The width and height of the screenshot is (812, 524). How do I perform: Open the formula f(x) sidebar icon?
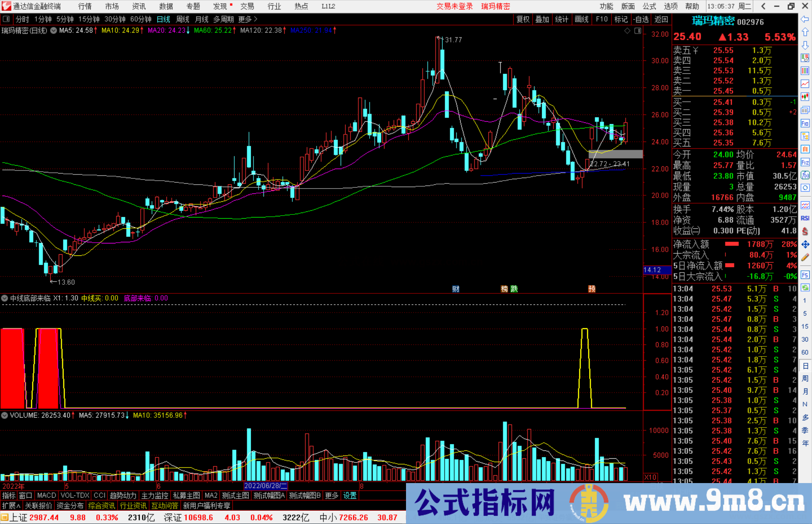805,175
